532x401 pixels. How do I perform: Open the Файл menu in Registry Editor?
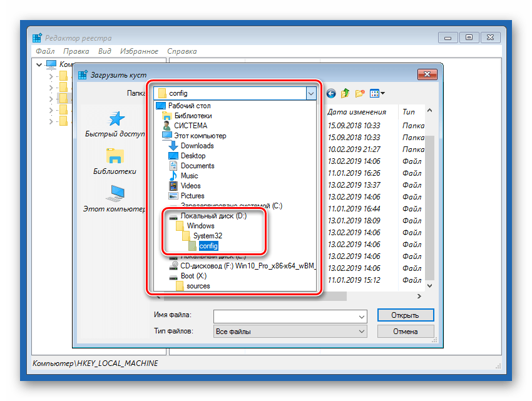pyautogui.click(x=45, y=51)
